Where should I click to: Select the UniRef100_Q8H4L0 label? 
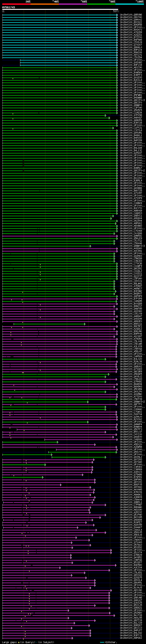click(x=131, y=47)
